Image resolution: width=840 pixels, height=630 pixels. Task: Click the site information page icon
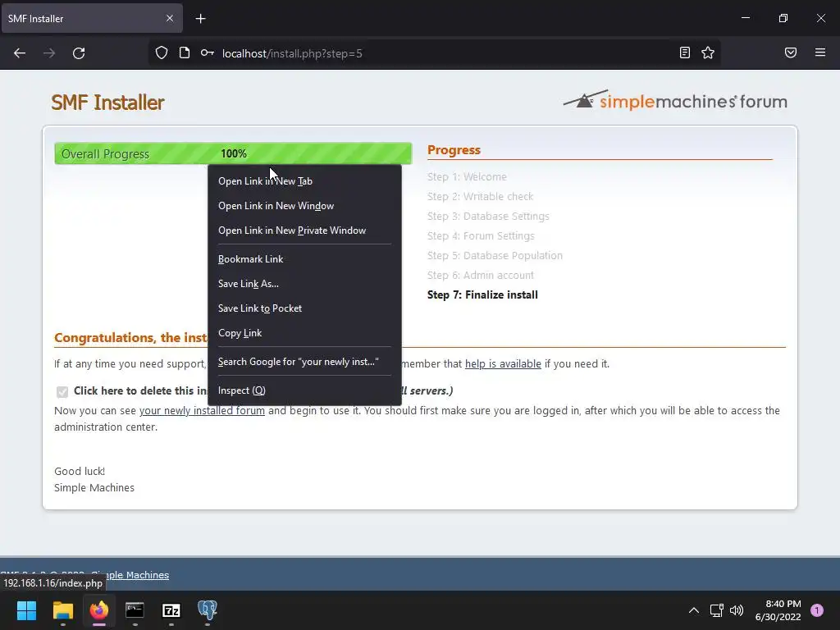point(185,52)
